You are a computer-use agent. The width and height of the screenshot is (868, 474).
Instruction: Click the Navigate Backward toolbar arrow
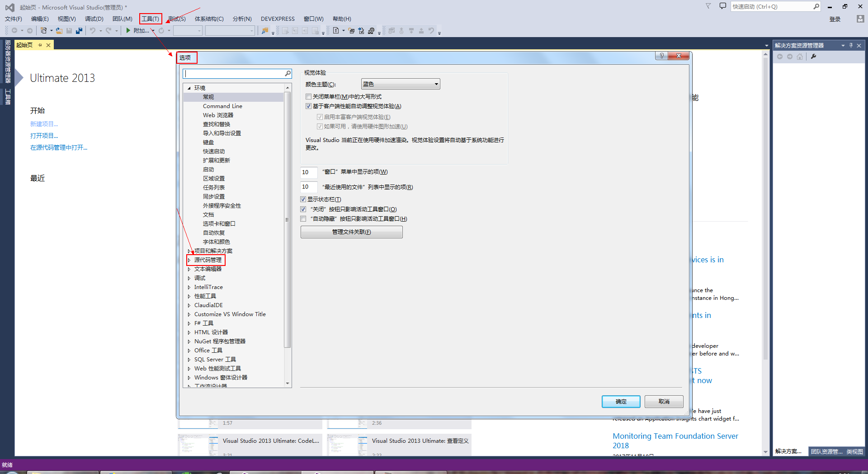(x=14, y=31)
